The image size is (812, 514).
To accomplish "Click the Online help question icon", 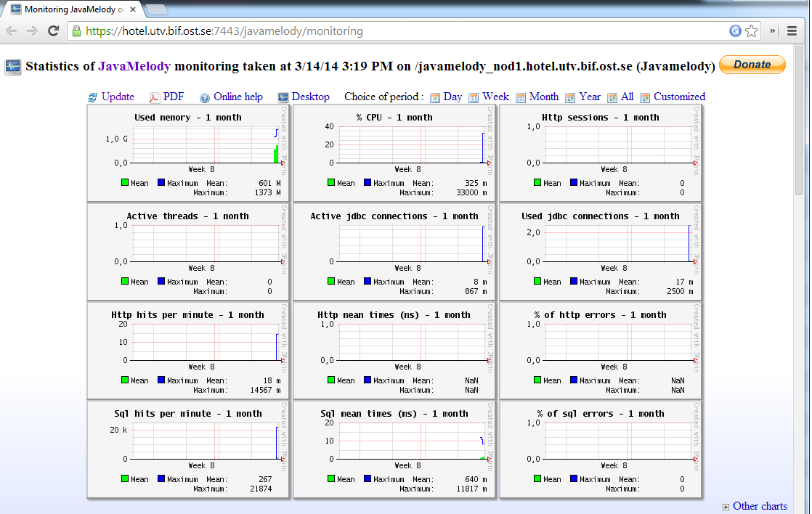I will coord(205,97).
